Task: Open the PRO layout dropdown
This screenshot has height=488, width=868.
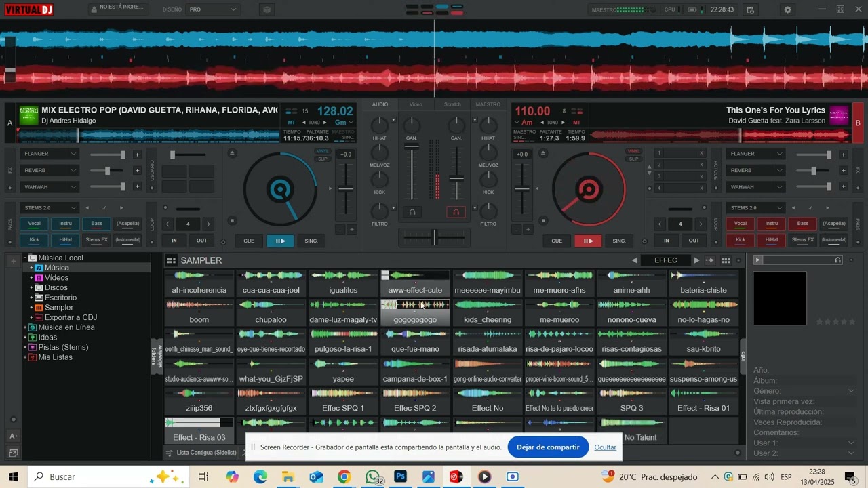Action: pyautogui.click(x=213, y=9)
